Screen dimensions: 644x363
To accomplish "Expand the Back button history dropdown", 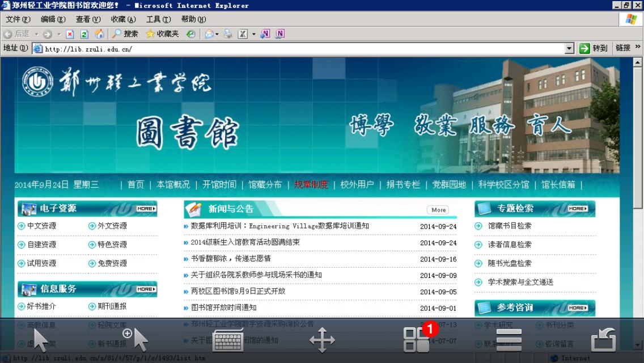I will [x=36, y=34].
